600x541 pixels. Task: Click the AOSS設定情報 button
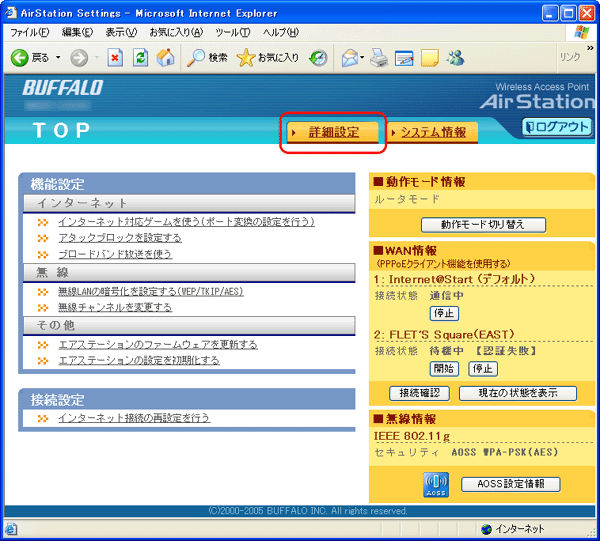(x=511, y=484)
